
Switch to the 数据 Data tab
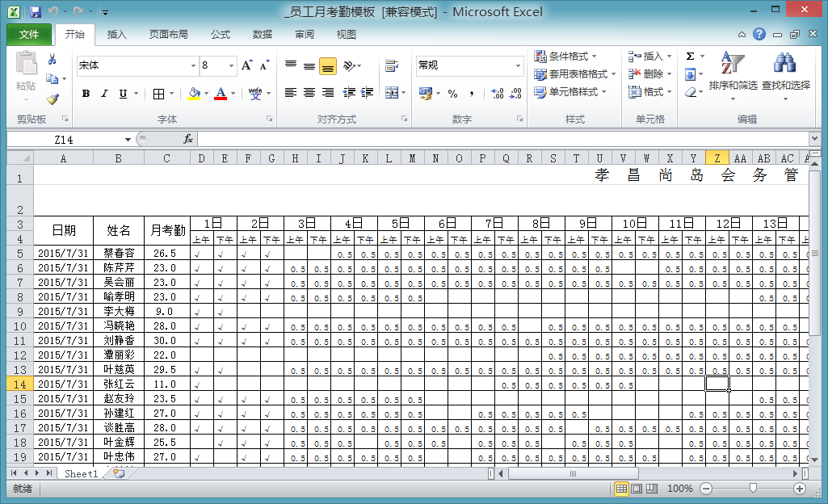point(263,34)
